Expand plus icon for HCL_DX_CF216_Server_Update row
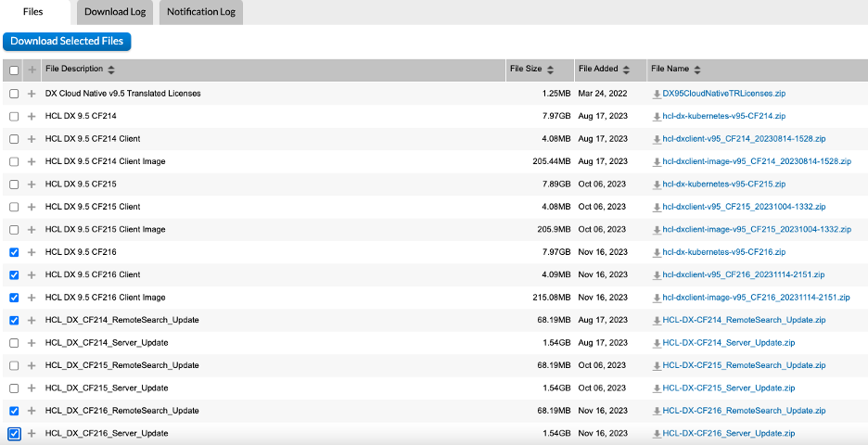868x445 pixels. (x=32, y=433)
